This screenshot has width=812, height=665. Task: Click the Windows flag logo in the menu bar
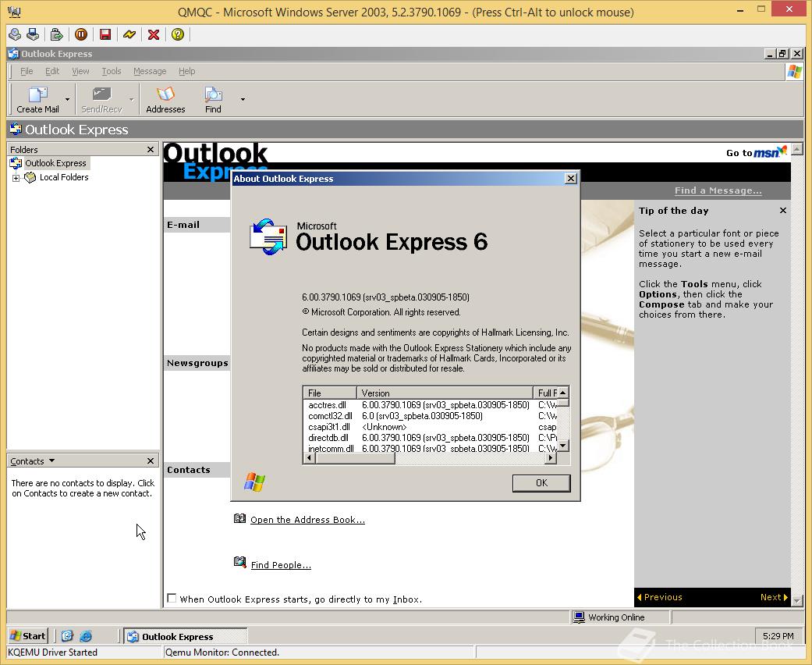tap(794, 72)
